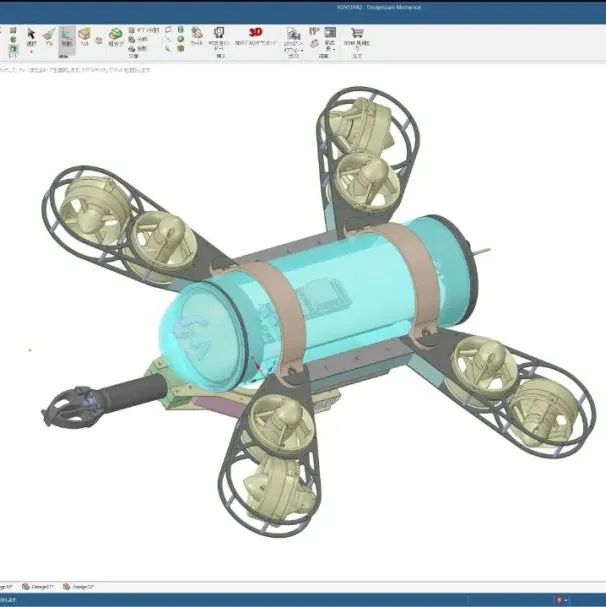Click the Project tool icon
Viewport: 606px width, 607px height.
pyautogui.click(x=132, y=48)
